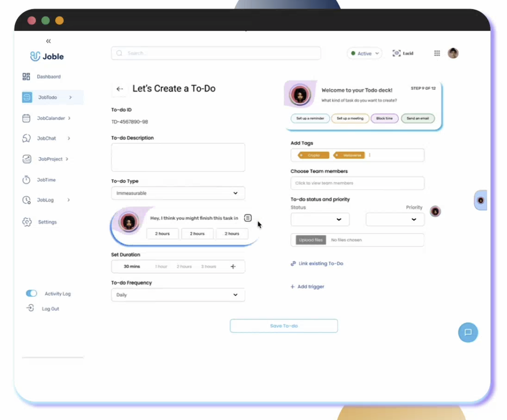Click avatar in task time suggestion
The height and width of the screenshot is (420, 507).
[x=129, y=222]
